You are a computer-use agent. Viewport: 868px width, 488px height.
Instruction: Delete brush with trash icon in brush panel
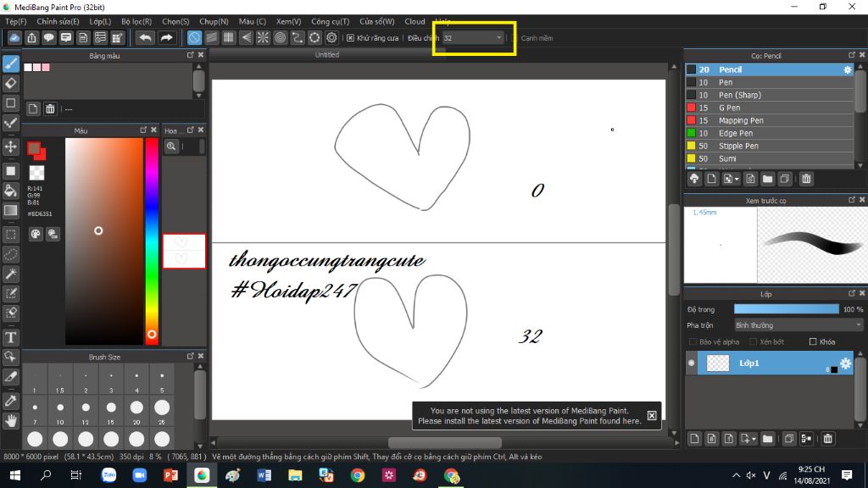[x=806, y=179]
